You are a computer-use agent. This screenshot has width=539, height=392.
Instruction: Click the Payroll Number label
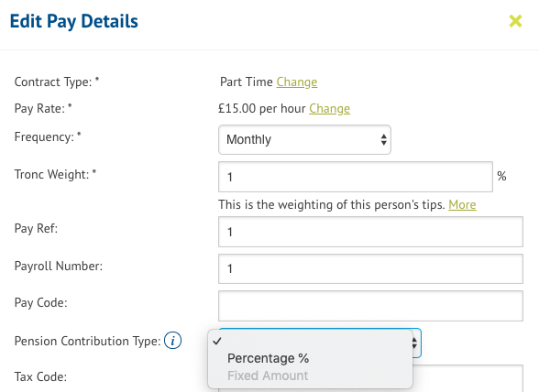tap(59, 266)
